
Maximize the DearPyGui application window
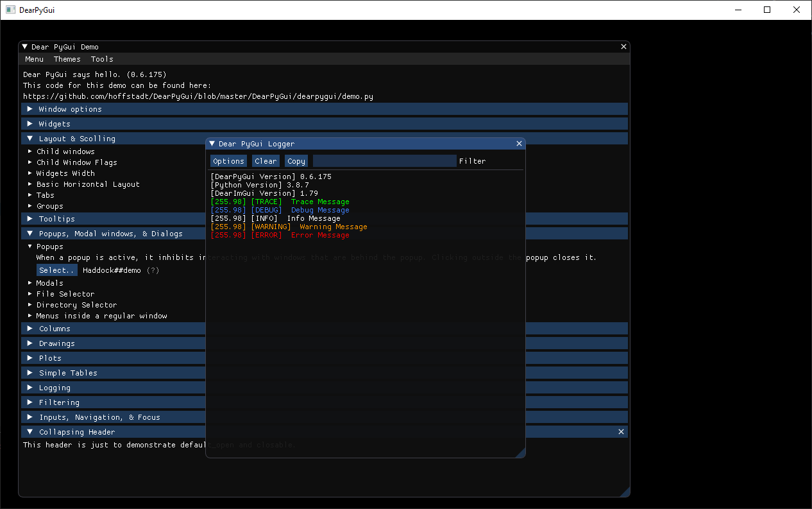point(767,10)
